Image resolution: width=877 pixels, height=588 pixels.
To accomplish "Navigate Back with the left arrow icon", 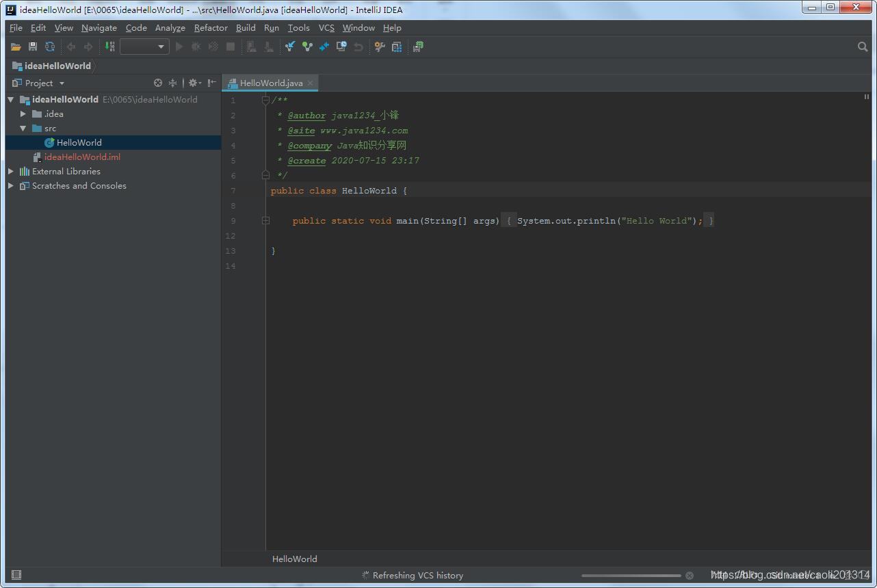I will tap(71, 46).
